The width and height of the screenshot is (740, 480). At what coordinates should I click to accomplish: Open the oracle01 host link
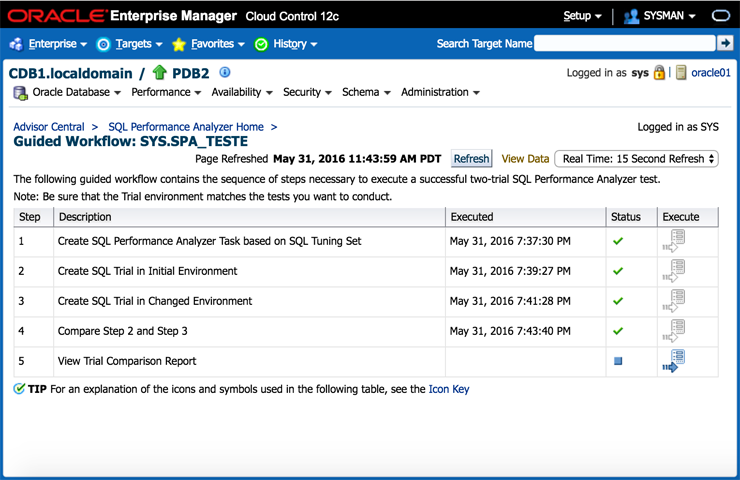pos(710,73)
